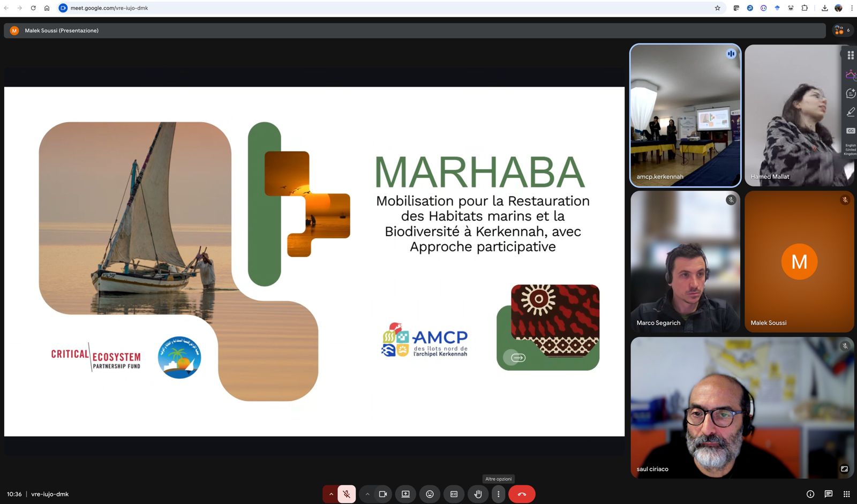Click the 10:36 clock in the call bar

pyautogui.click(x=14, y=494)
